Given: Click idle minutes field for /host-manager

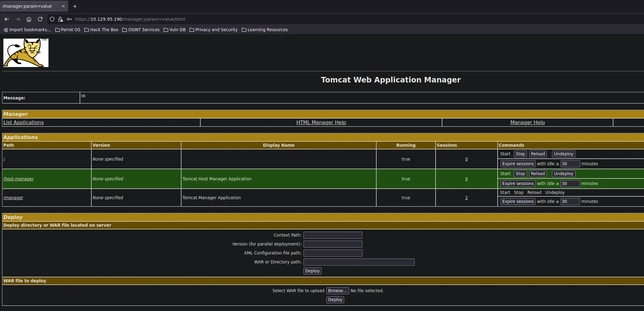Looking at the screenshot, I should (570, 183).
